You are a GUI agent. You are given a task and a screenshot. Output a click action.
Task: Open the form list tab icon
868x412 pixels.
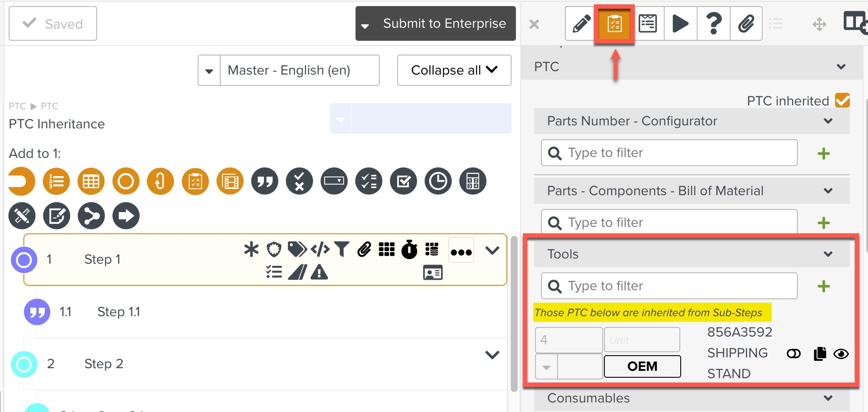pos(647,23)
